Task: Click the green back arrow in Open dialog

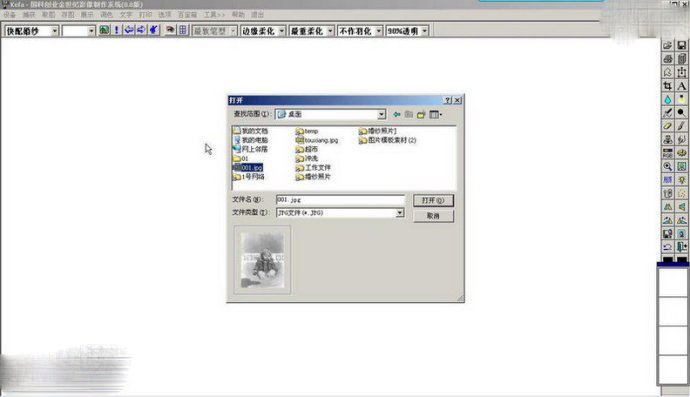Action: click(396, 114)
